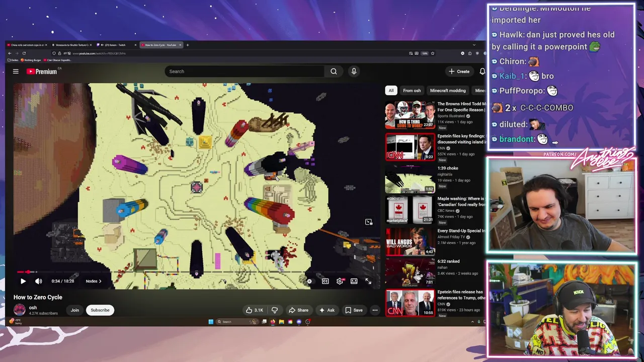This screenshot has width=644, height=362.
Task: Start voice search with microphone icon
Action: (x=354, y=71)
